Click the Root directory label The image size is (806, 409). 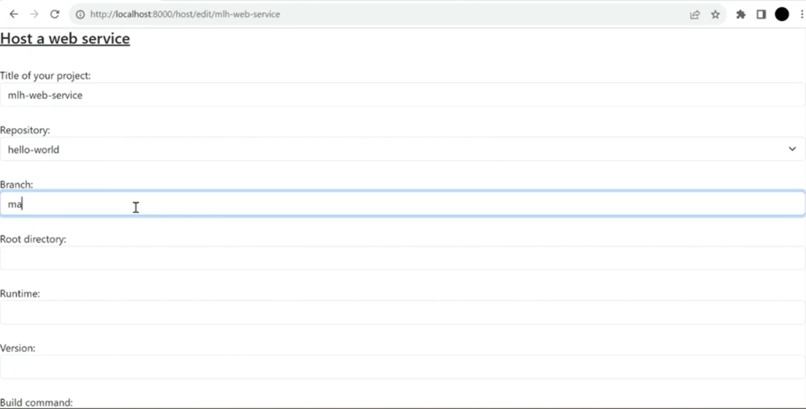pyautogui.click(x=33, y=239)
